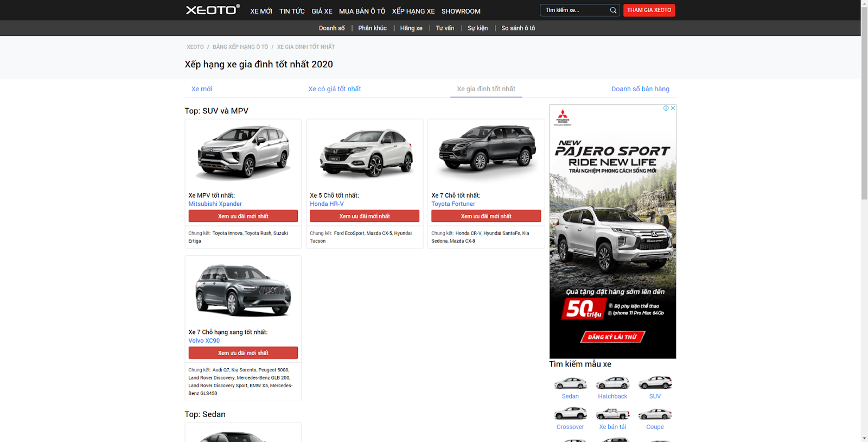Click the Mitsubishi Xpander car image
The width and height of the screenshot is (868, 442).
[x=243, y=153]
